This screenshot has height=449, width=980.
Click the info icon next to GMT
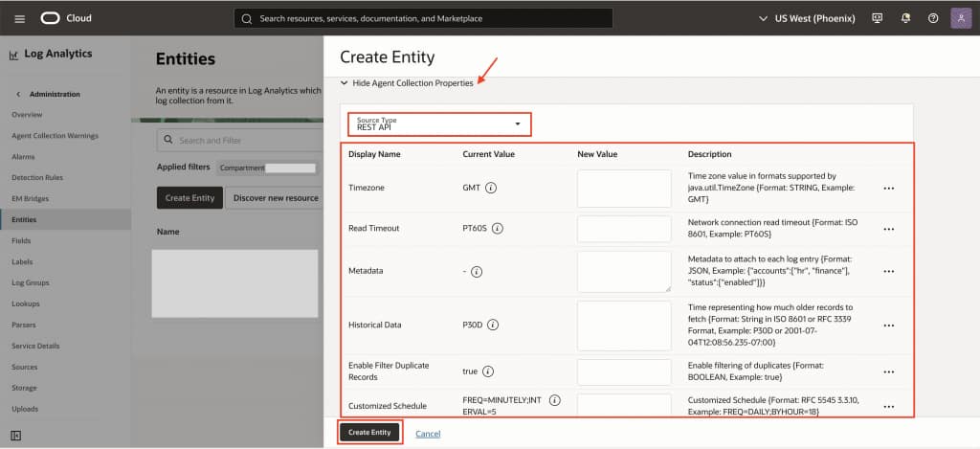click(491, 188)
